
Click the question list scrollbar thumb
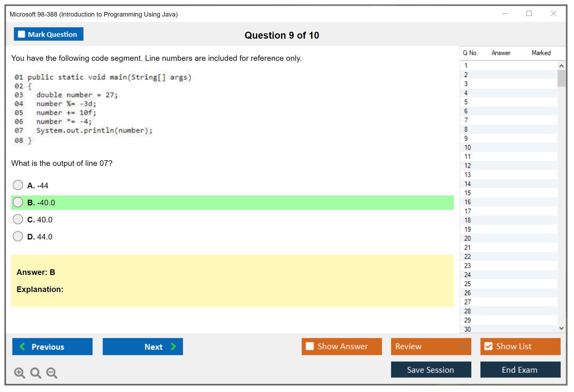pos(561,78)
